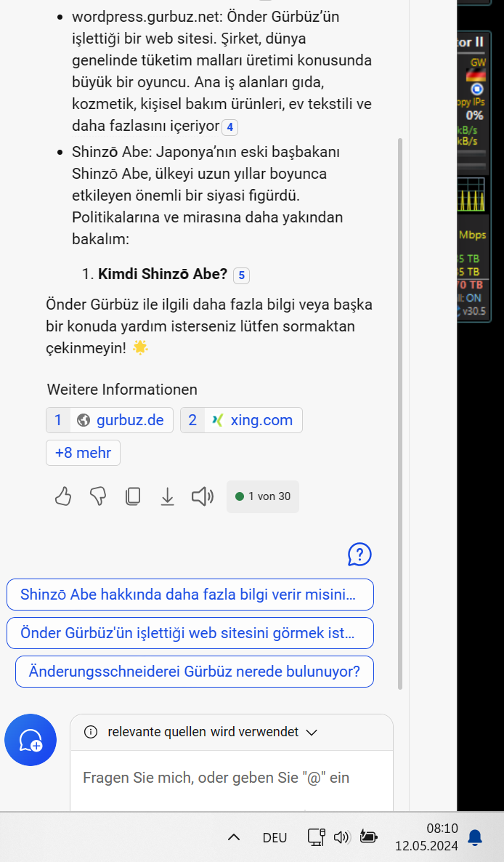Click the chat vertical scrollbar
The height and width of the screenshot is (862, 504).
pos(400,412)
